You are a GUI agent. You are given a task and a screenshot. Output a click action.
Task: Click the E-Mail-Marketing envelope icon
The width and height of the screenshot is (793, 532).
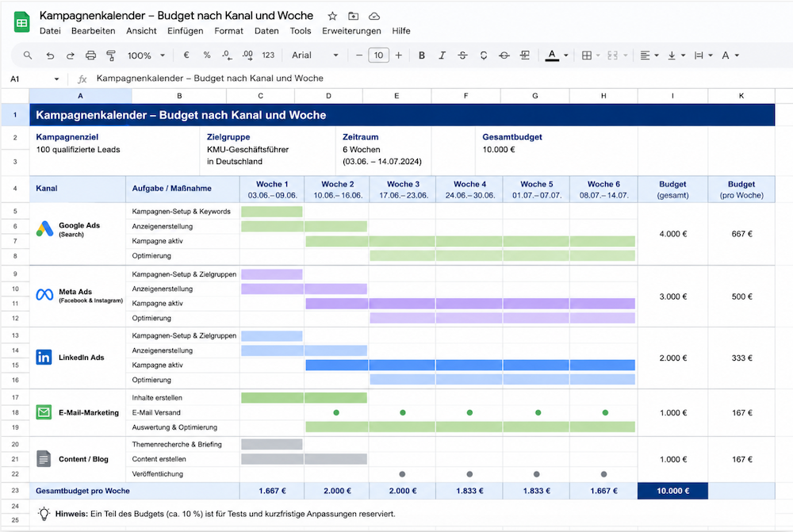(x=44, y=412)
